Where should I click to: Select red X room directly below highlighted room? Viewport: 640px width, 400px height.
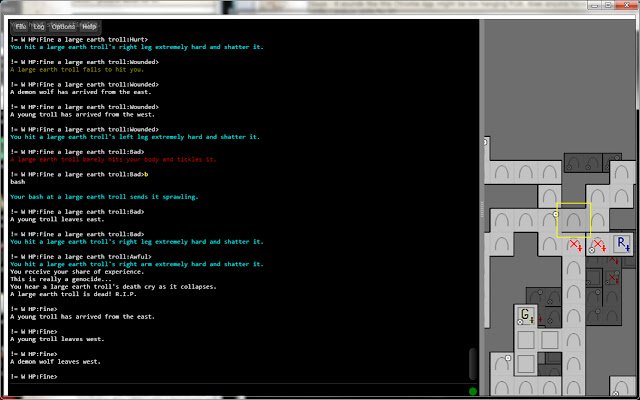tap(574, 245)
